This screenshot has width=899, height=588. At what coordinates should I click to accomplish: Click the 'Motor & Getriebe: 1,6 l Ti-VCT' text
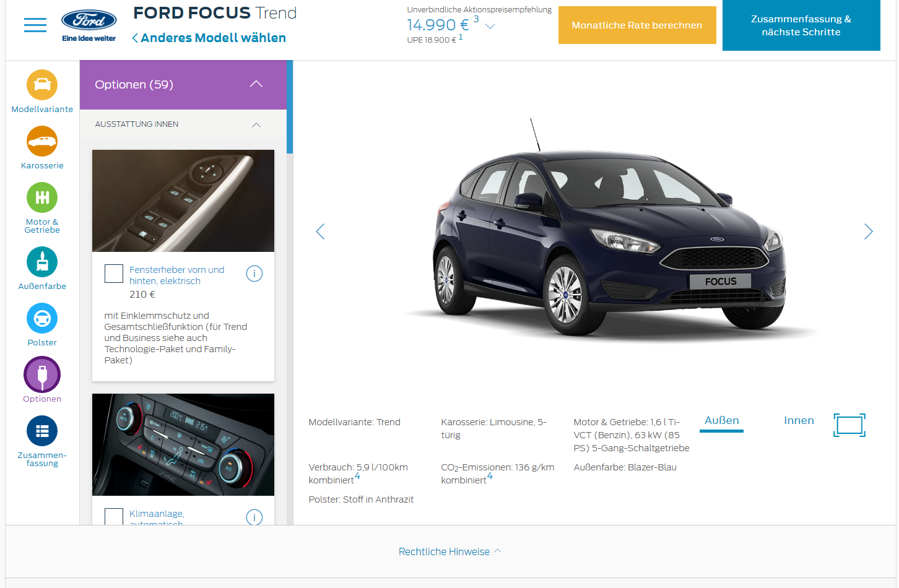click(632, 435)
